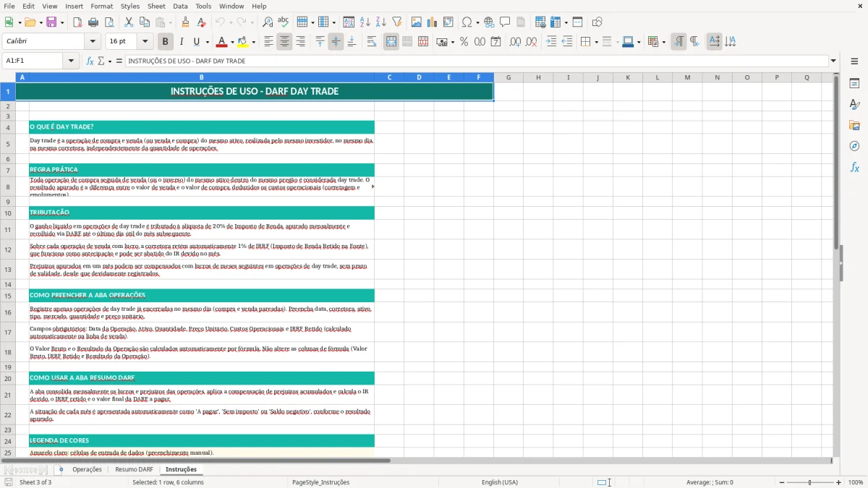The width and height of the screenshot is (868, 488).
Task: Insert special character Omega icon
Action: point(467,22)
